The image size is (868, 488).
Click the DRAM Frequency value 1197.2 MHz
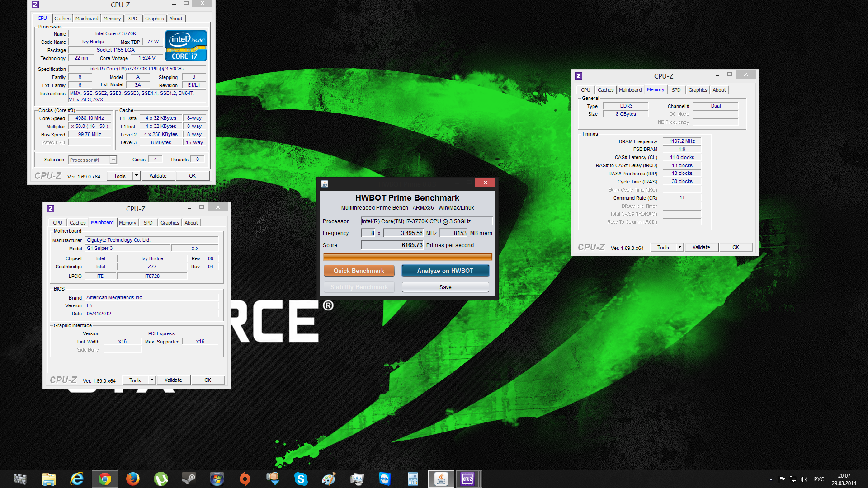click(682, 141)
